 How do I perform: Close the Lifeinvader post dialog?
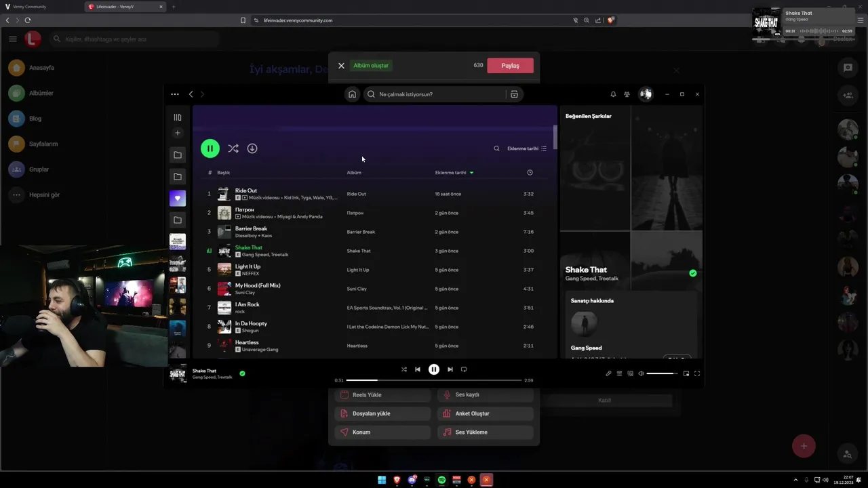pos(341,66)
